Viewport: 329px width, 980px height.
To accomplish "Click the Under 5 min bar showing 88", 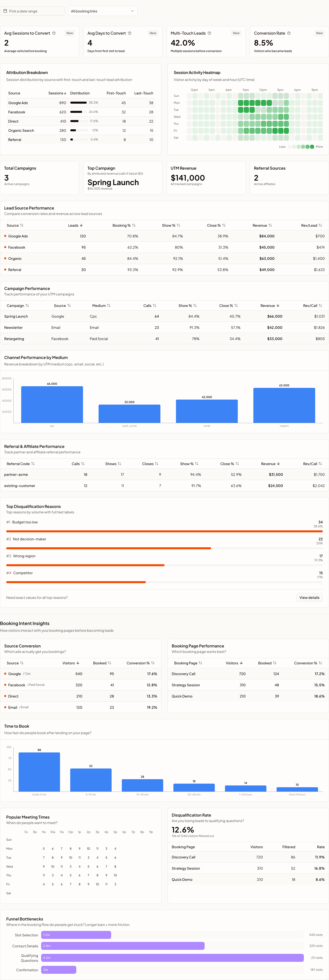I will tap(39, 772).
